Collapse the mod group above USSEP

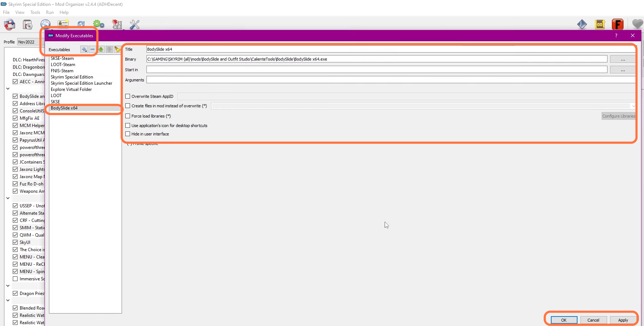(8, 198)
